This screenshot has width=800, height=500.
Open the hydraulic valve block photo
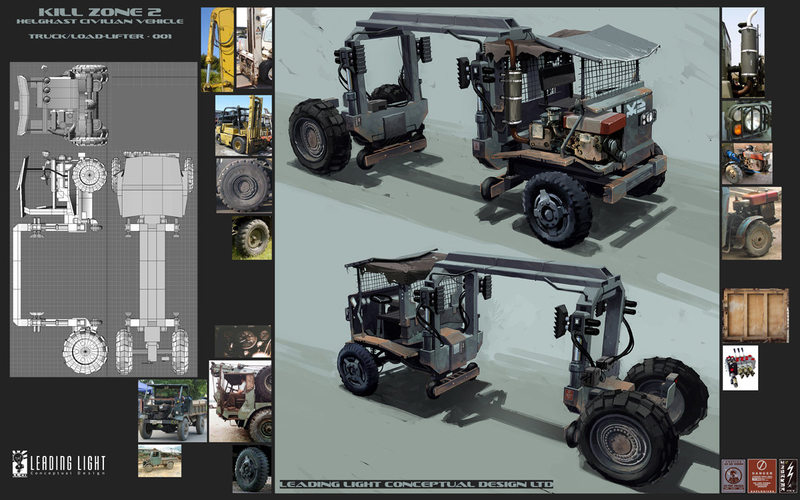pos(740,368)
